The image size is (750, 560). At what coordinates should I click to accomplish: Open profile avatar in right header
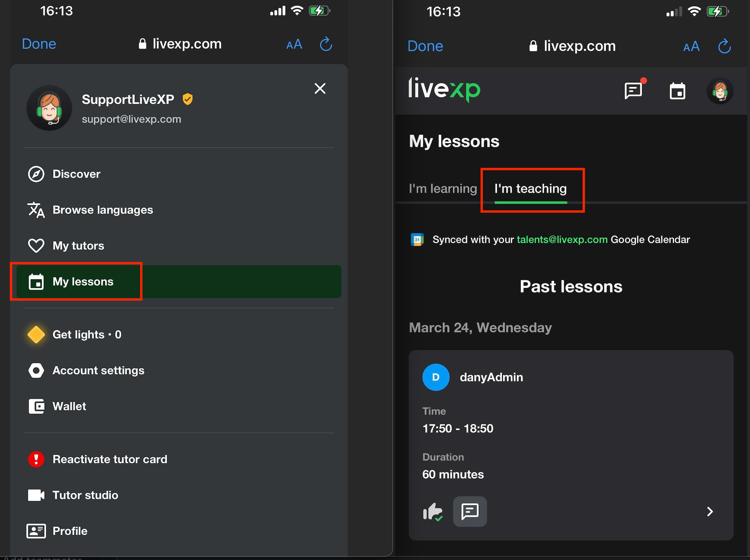click(720, 91)
